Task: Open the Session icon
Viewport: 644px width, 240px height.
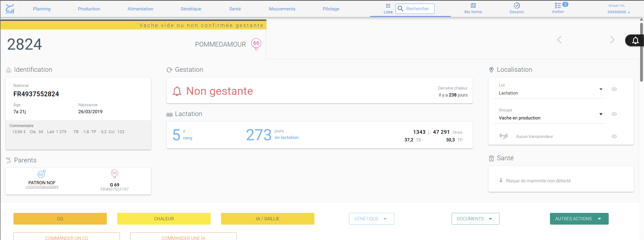Action: pos(517,5)
